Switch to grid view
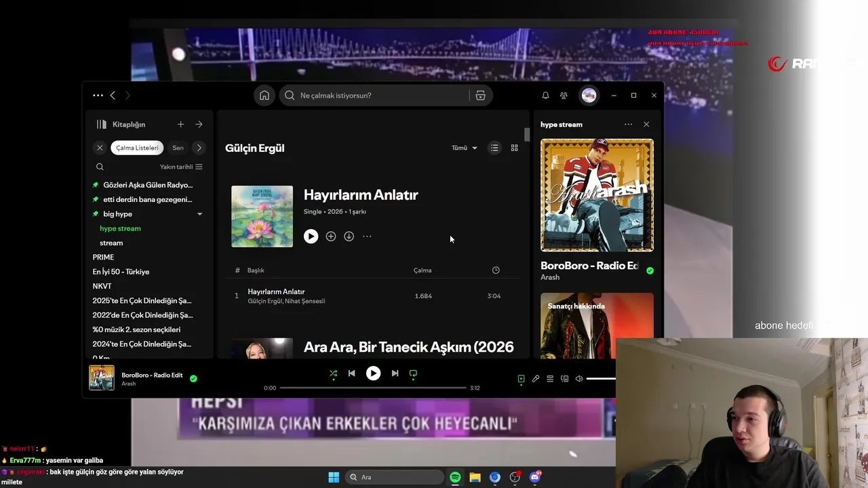 click(514, 148)
